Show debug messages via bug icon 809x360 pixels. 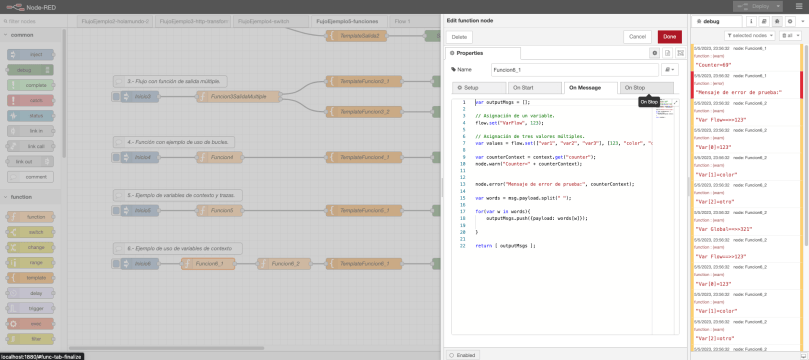click(776, 22)
